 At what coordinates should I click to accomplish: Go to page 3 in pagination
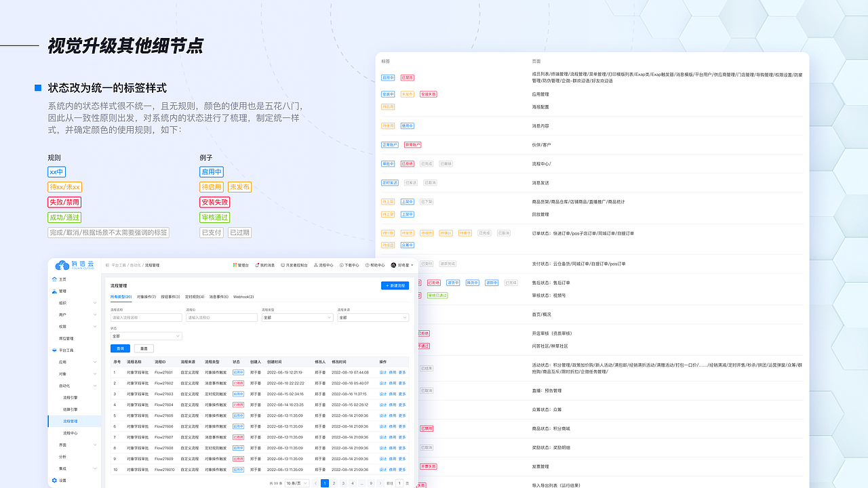[x=343, y=483]
